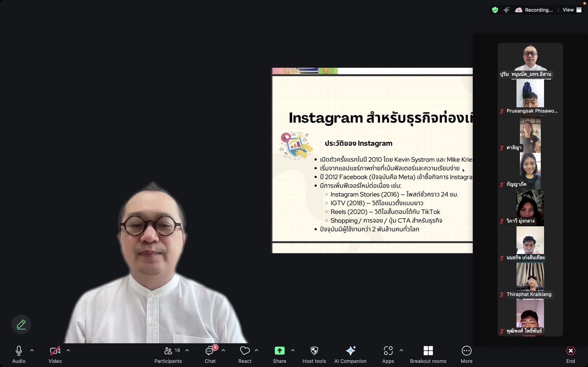Open Chat with unread messages
588x367 pixels.
[210, 354]
